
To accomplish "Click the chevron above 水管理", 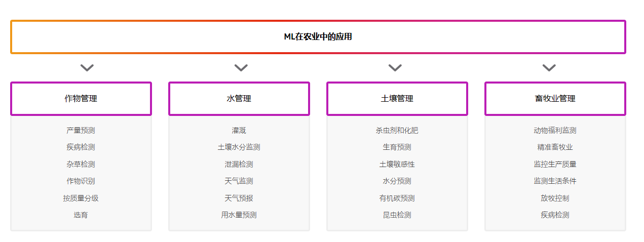I will pos(241,67).
